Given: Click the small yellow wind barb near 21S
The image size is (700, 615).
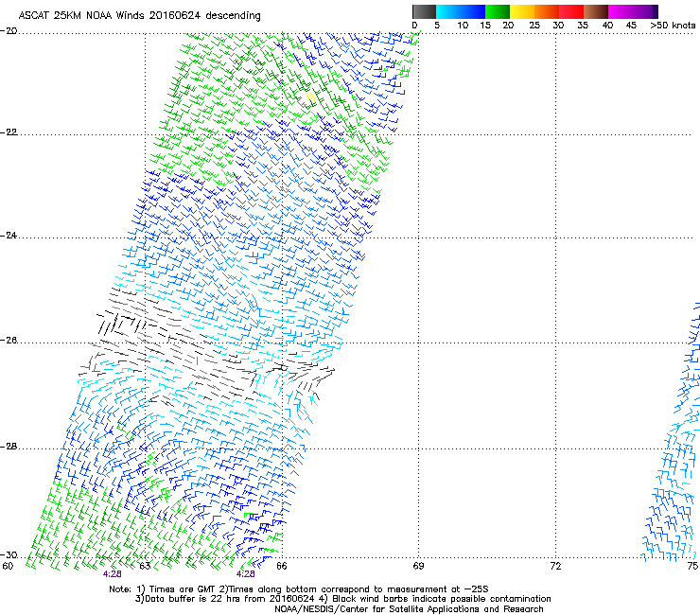Looking at the screenshot, I should pyautogui.click(x=311, y=97).
